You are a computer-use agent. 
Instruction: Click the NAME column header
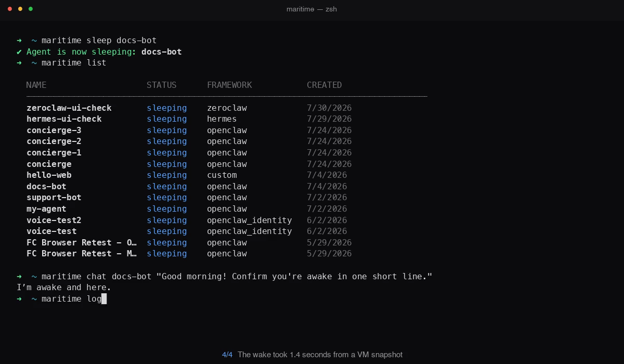36,85
